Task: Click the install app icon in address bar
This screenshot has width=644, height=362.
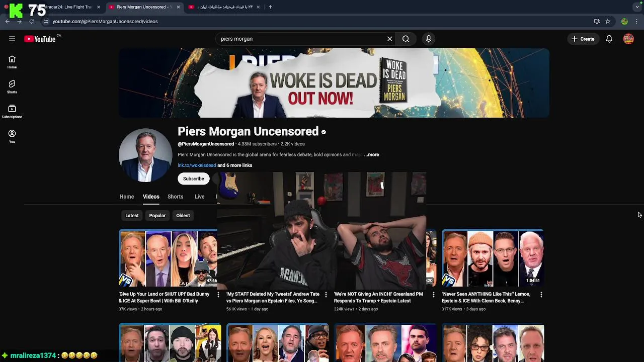Action: (x=597, y=21)
